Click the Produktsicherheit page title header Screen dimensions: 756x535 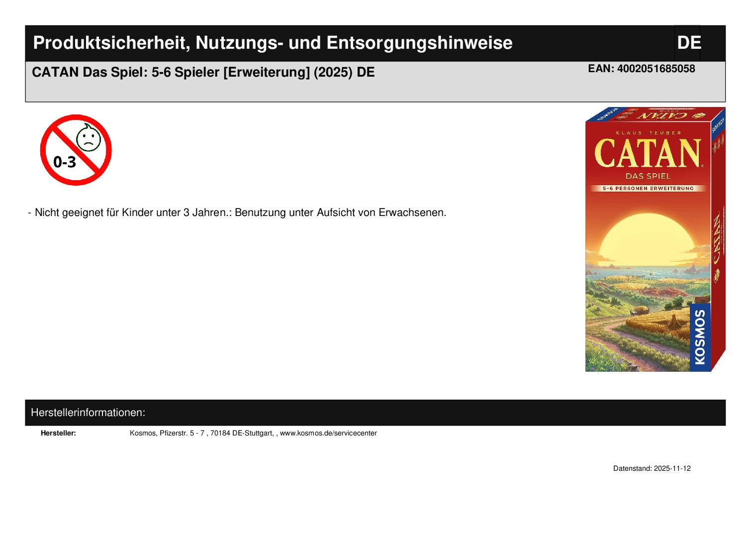click(x=273, y=43)
